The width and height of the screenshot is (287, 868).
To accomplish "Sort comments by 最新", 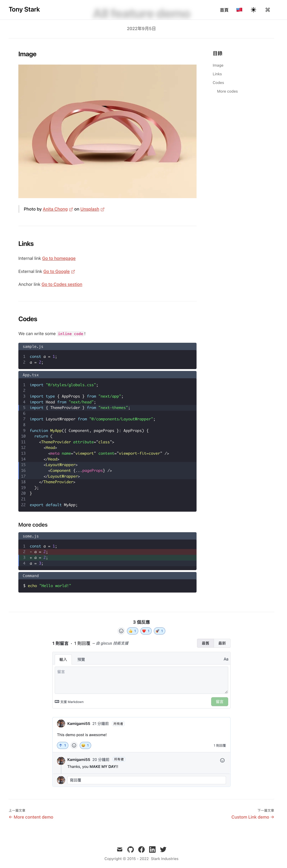I will tap(222, 643).
